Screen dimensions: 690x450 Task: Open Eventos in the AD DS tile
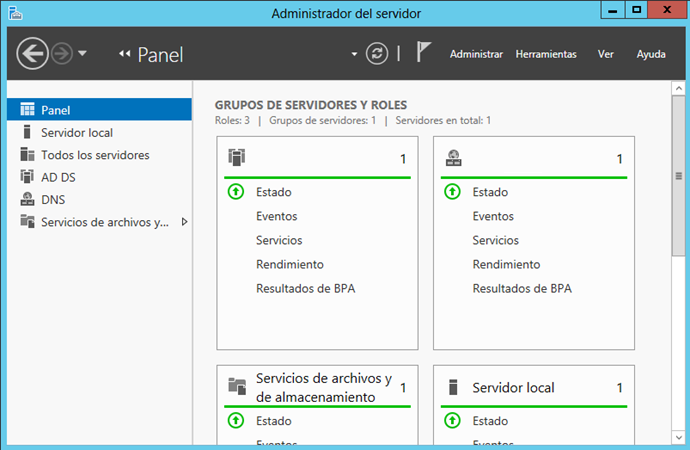coord(277,216)
